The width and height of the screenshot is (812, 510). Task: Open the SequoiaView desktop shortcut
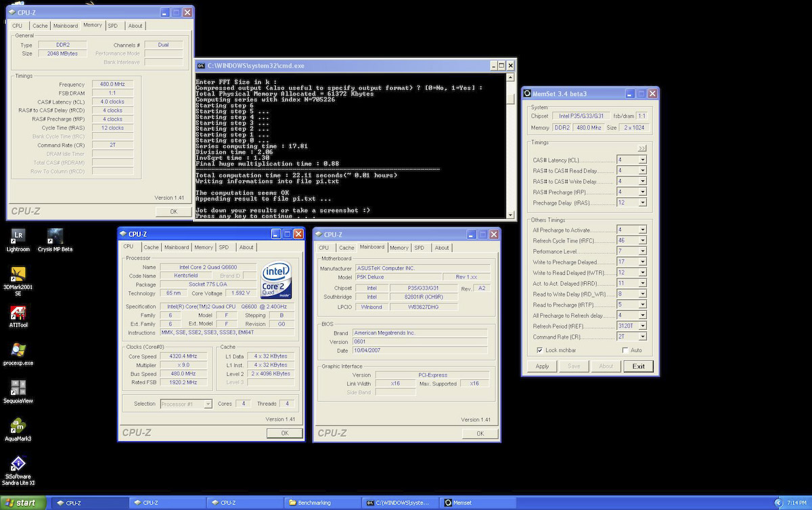[18, 391]
